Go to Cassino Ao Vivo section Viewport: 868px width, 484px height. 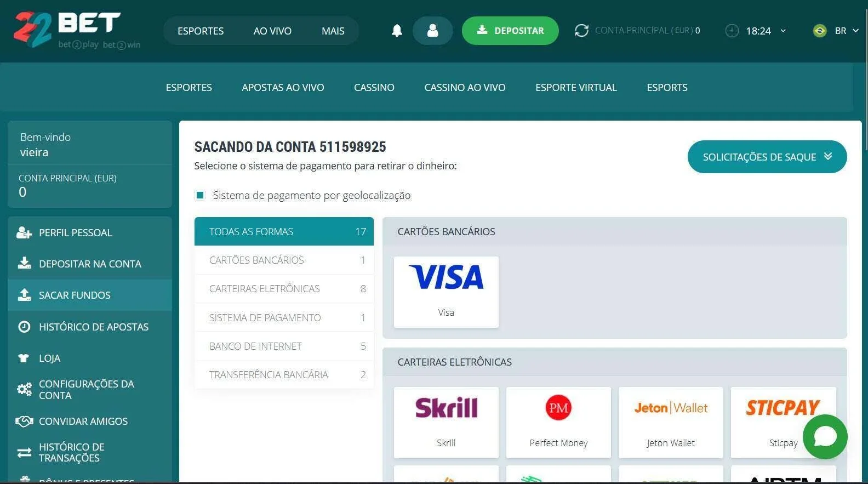pyautogui.click(x=465, y=87)
